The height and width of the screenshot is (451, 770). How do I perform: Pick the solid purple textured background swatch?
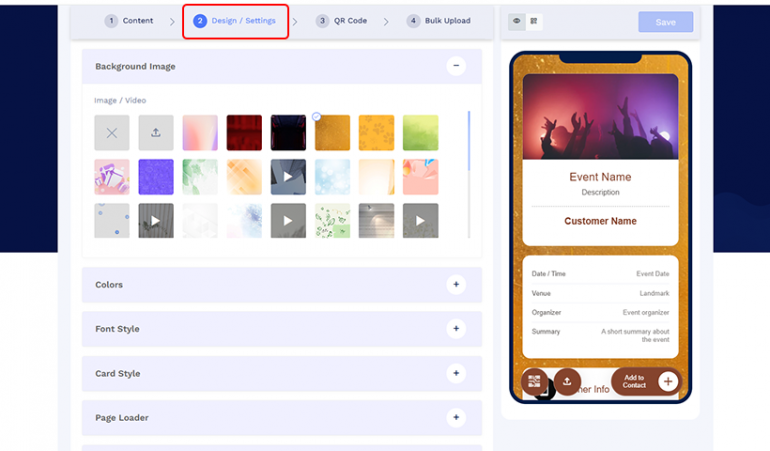pos(156,177)
